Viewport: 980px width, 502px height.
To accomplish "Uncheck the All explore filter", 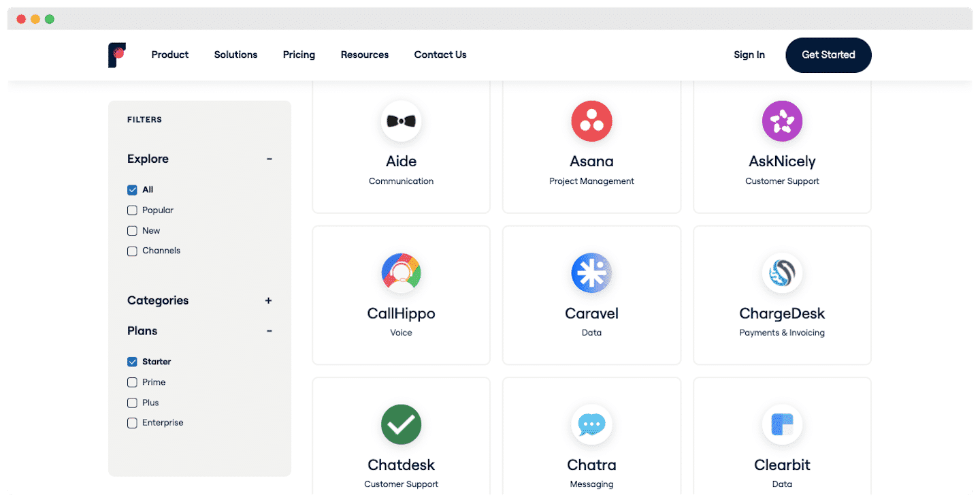I will (132, 190).
